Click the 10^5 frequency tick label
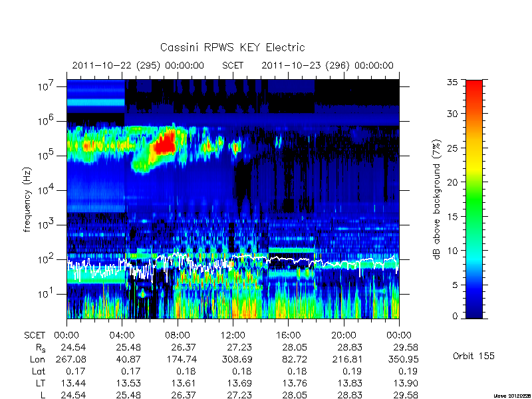The height and width of the screenshot is (399, 532). (47, 155)
